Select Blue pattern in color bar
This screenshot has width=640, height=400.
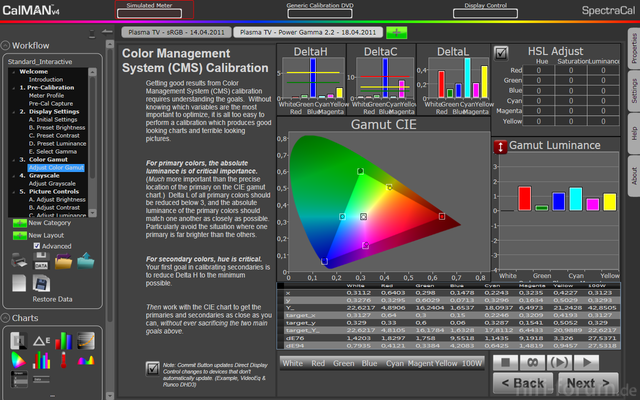coord(369,363)
